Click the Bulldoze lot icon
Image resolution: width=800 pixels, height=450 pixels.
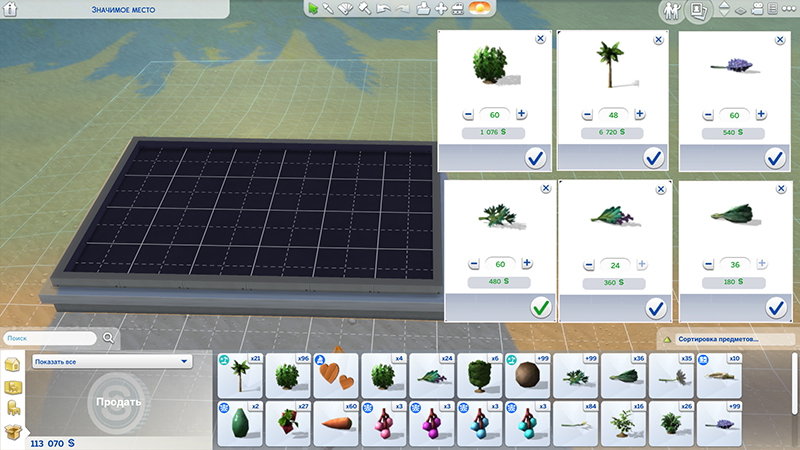458,8
